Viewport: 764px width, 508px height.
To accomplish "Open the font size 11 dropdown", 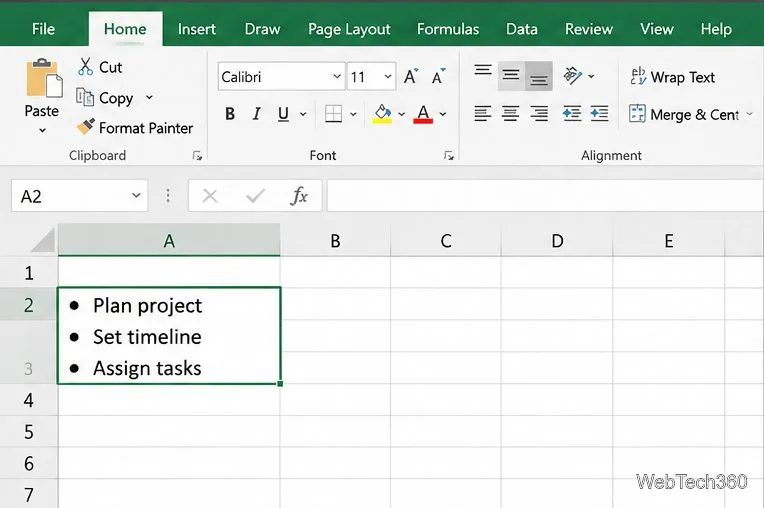I will pos(388,76).
